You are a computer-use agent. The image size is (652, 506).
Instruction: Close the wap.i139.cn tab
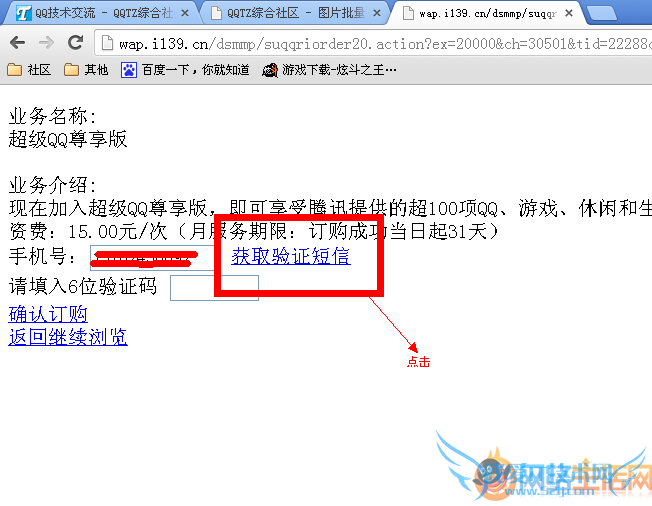tap(569, 13)
